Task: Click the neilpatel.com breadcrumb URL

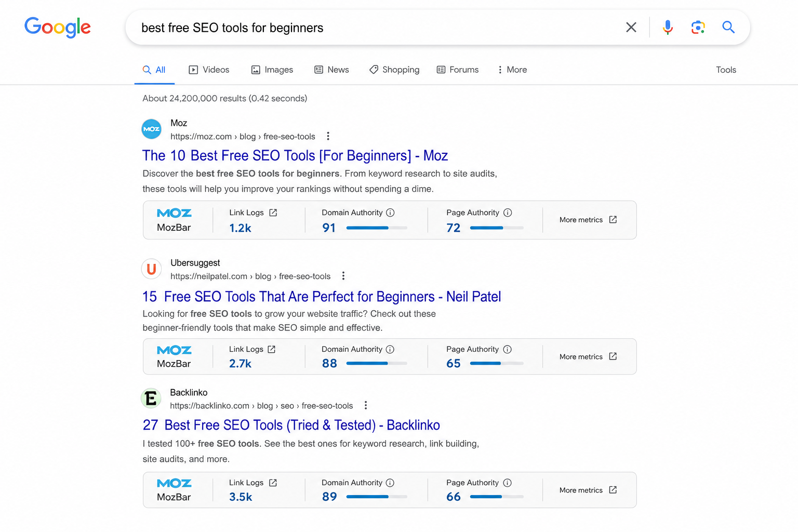Action: point(250,276)
